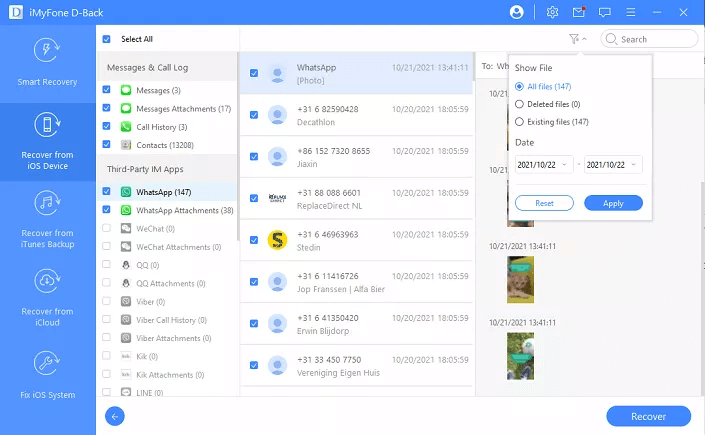Click the Contacts category icon
Image resolution: width=705 pixels, height=435 pixels.
126,145
